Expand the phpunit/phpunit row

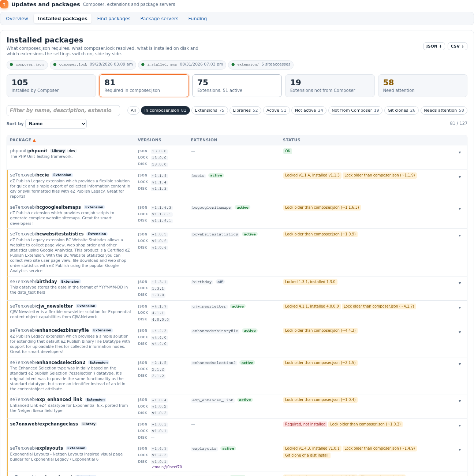click(x=460, y=153)
